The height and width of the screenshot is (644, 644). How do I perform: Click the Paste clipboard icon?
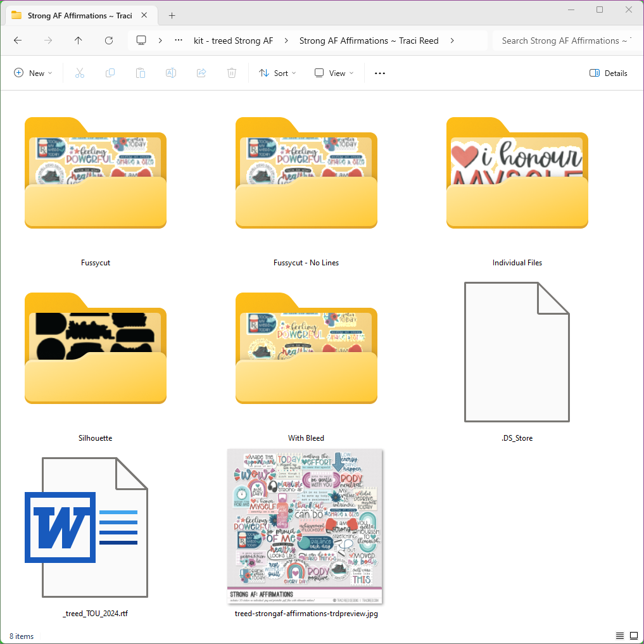(x=141, y=73)
